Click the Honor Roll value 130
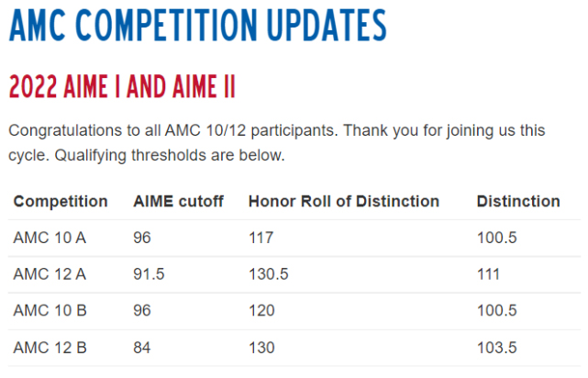The image size is (588, 378). tap(261, 348)
